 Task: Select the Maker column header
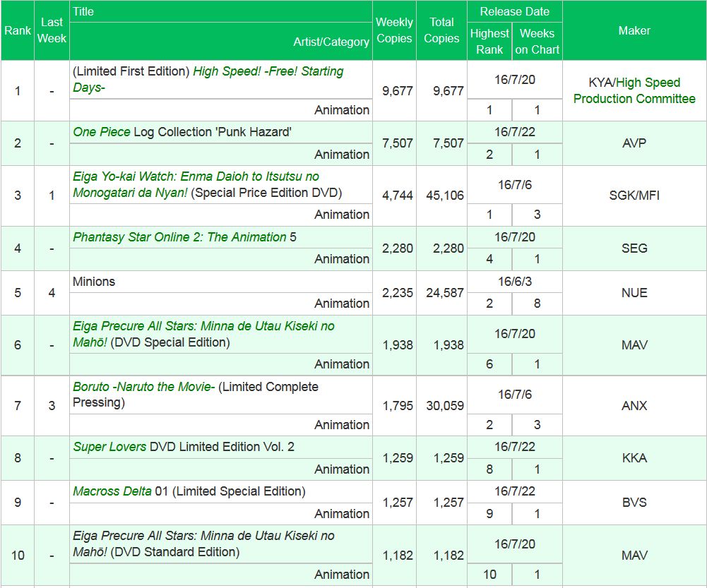click(634, 30)
